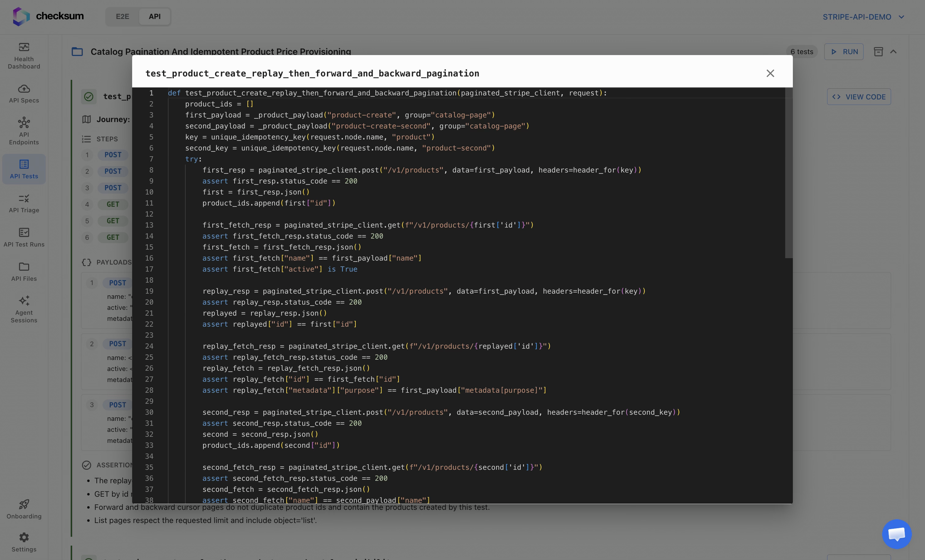Viewport: 925px width, 560px height.
Task: Click assertion 'List pages respect the requested limit'
Action: pyautogui.click(x=205, y=520)
